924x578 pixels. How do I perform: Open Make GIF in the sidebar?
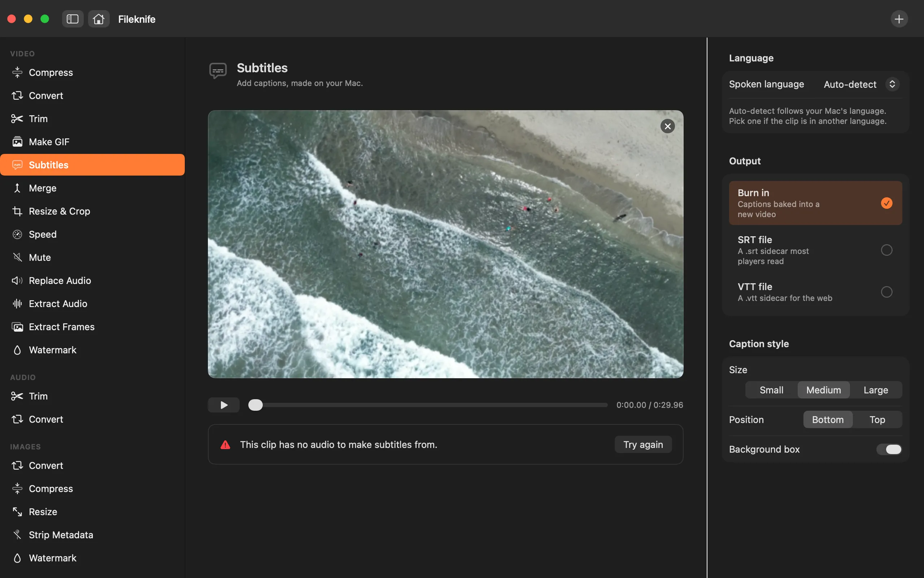[x=92, y=142]
